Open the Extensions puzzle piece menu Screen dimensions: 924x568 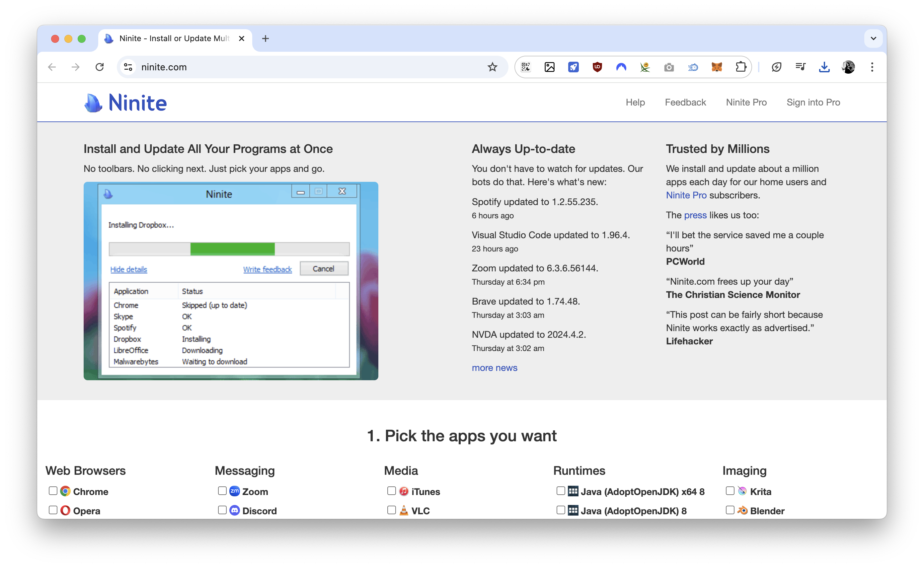741,67
